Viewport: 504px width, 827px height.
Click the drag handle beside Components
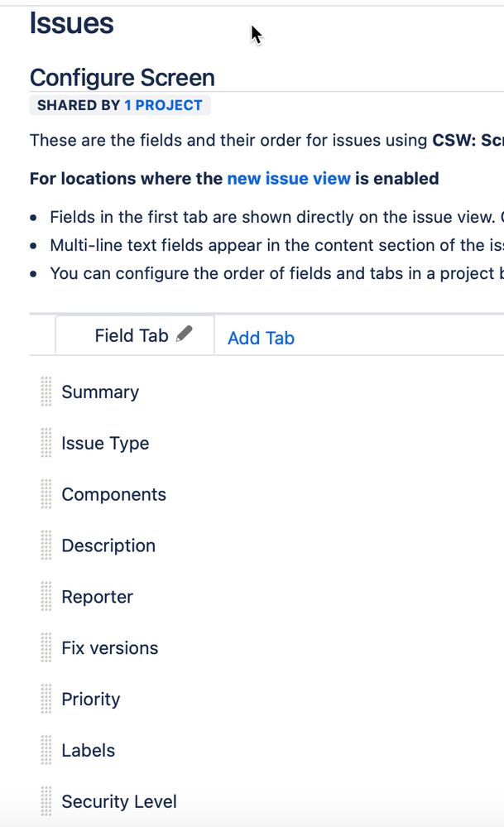46,494
